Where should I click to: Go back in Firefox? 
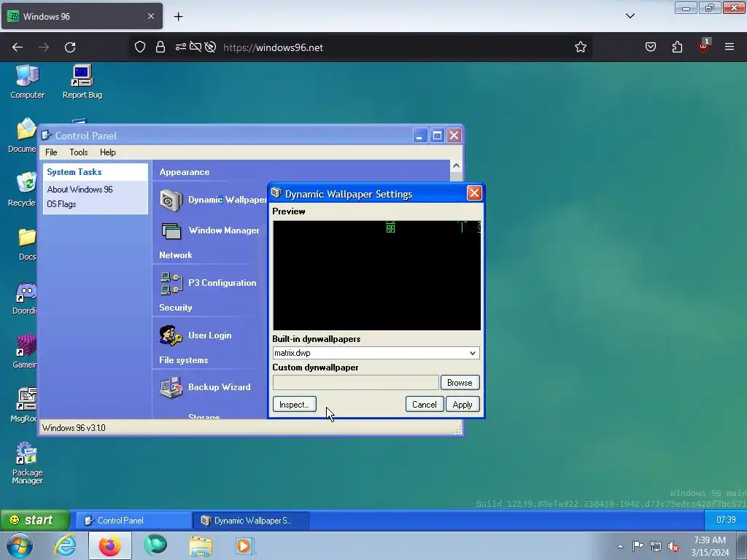(18, 47)
